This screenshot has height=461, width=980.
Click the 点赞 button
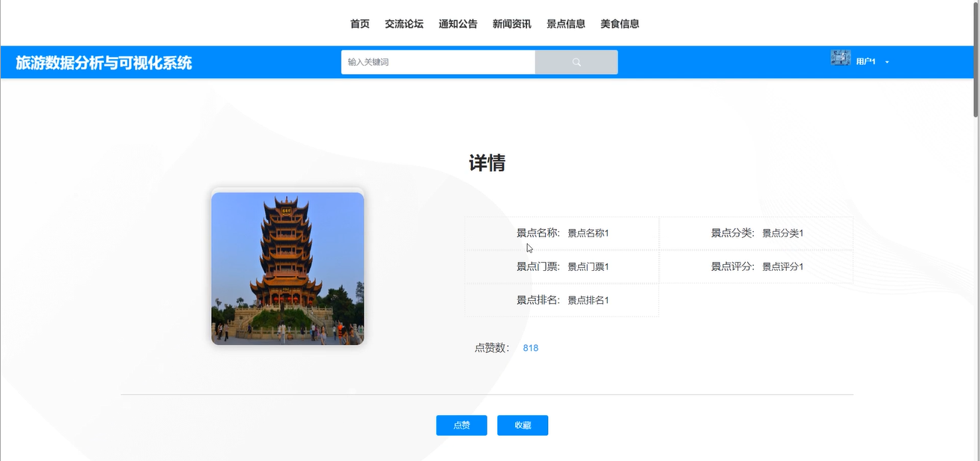pyautogui.click(x=462, y=425)
